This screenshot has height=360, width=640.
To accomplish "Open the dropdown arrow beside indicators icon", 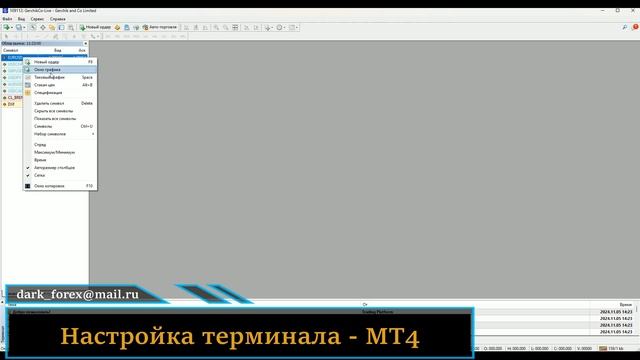I will point(272,27).
